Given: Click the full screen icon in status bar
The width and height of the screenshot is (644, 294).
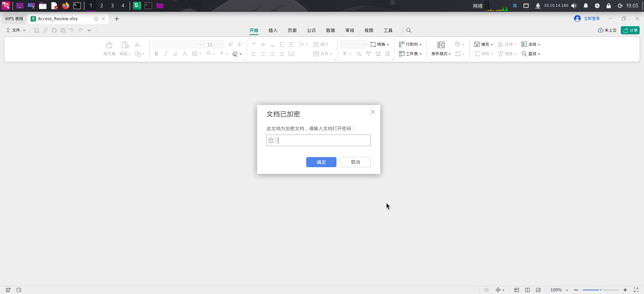Looking at the screenshot, I should (x=636, y=290).
